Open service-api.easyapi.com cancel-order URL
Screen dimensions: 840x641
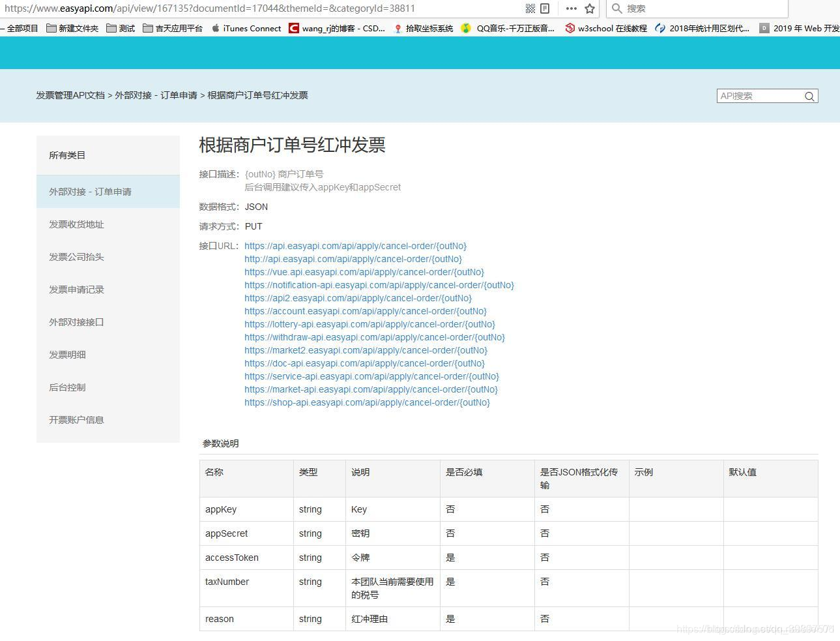pos(372,376)
